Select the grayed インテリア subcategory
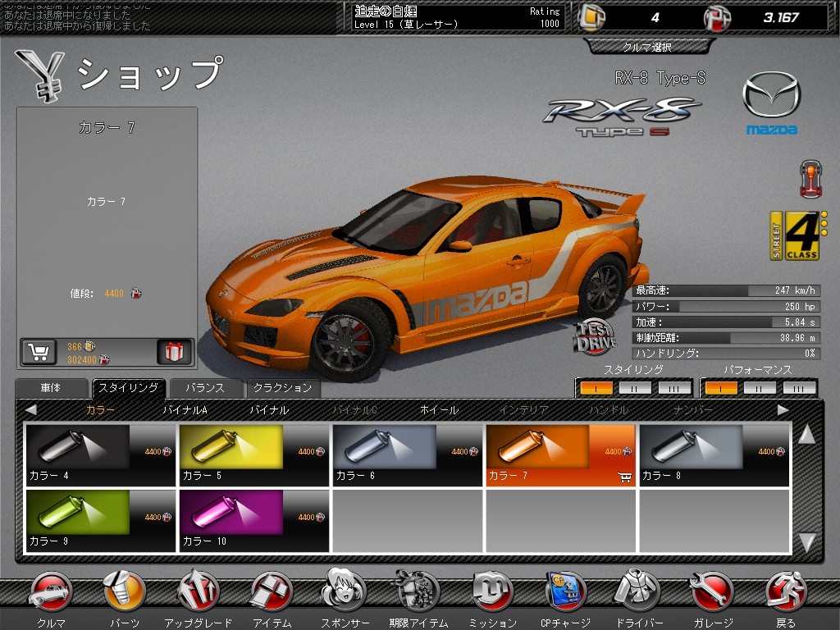The width and height of the screenshot is (840, 630). click(x=523, y=410)
